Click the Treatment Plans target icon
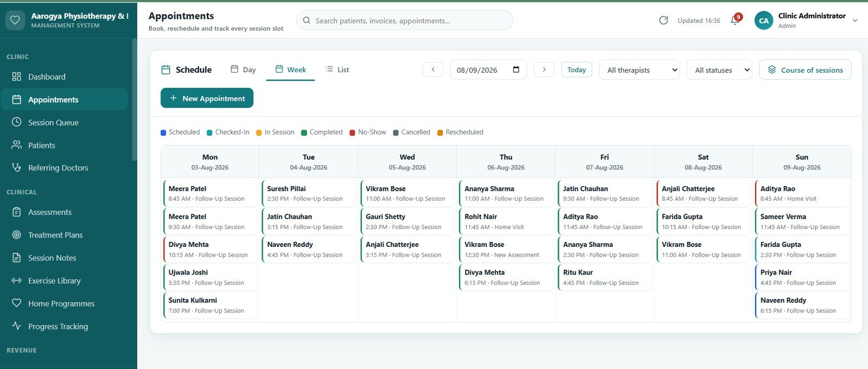 click(17, 235)
